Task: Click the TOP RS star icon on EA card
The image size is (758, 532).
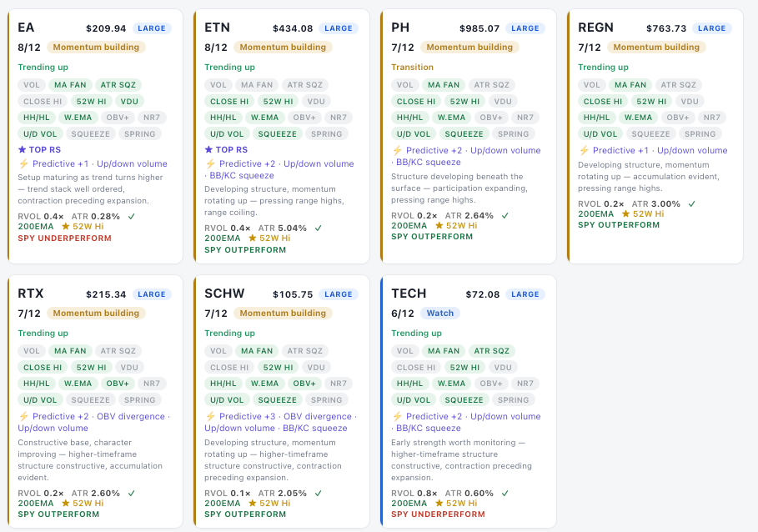Action: pos(22,150)
